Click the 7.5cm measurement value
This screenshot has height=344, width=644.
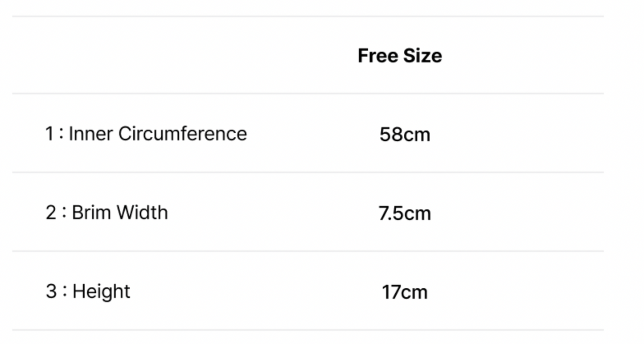[x=405, y=213]
